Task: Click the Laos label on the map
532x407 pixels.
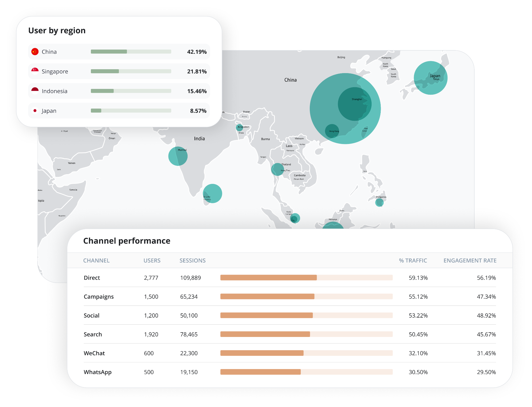Action: [x=289, y=146]
